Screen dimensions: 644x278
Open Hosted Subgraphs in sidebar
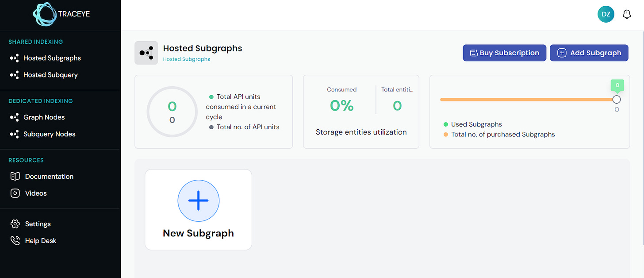pyautogui.click(x=52, y=58)
